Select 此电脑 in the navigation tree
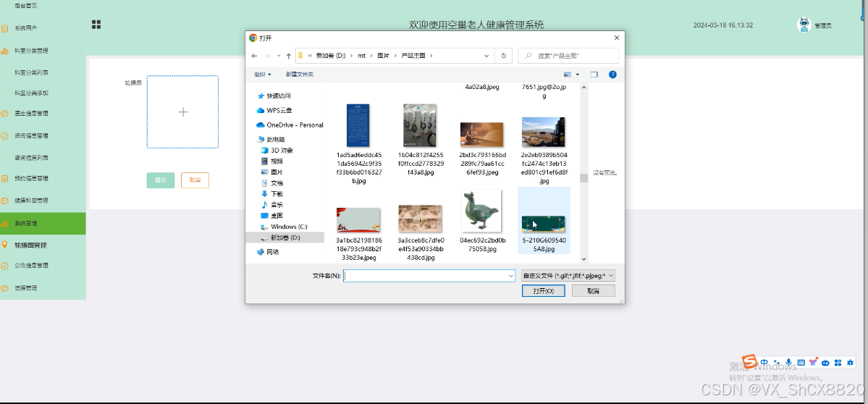The height and width of the screenshot is (404, 868). tap(271, 140)
